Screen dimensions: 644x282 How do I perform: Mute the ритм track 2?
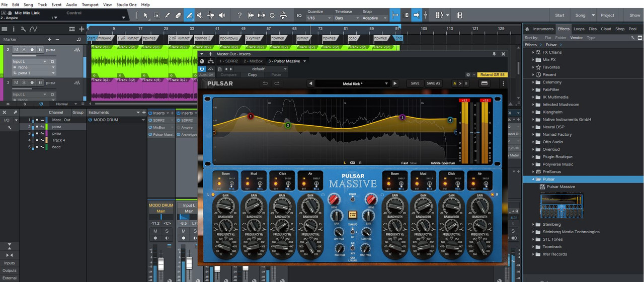point(16,50)
